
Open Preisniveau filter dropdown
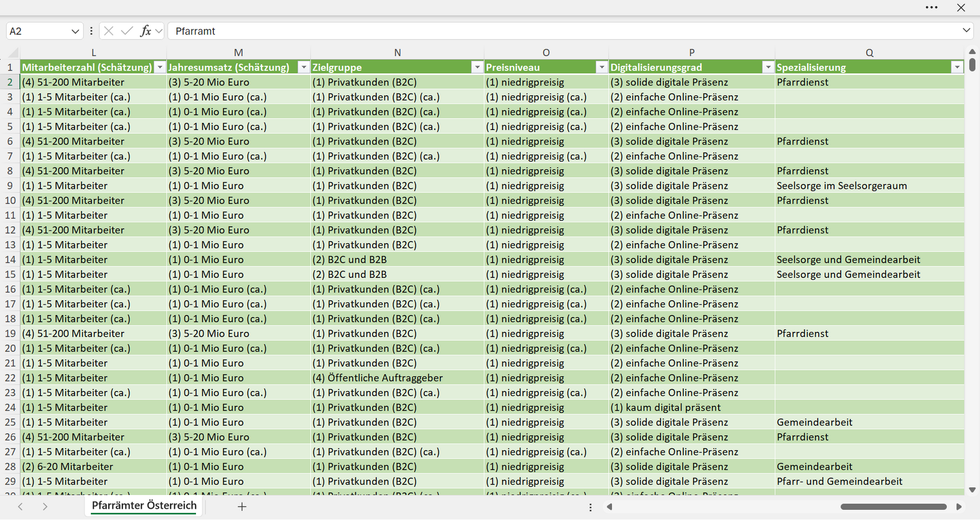[x=602, y=67]
